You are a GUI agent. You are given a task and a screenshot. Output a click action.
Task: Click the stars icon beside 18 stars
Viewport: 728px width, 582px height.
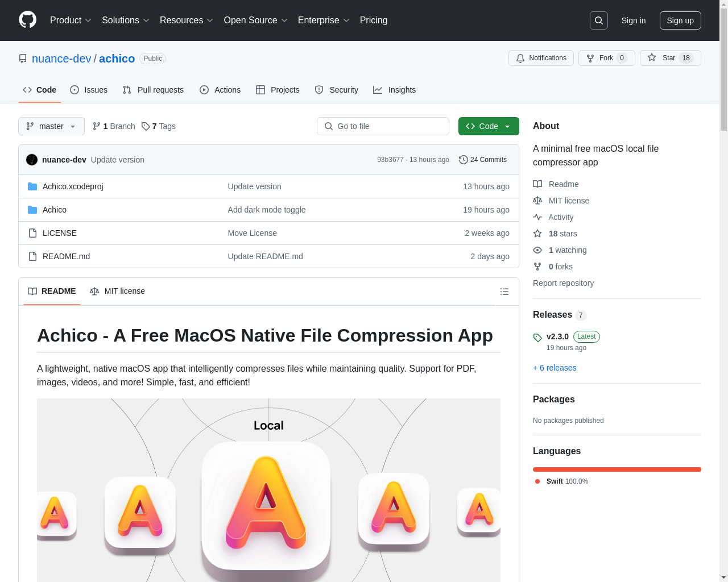click(x=537, y=234)
